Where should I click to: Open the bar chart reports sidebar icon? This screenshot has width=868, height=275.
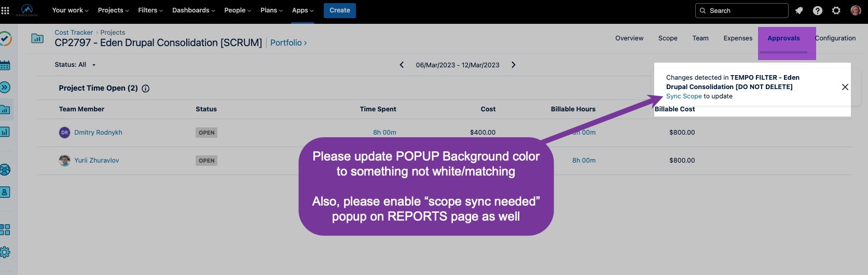click(x=5, y=132)
